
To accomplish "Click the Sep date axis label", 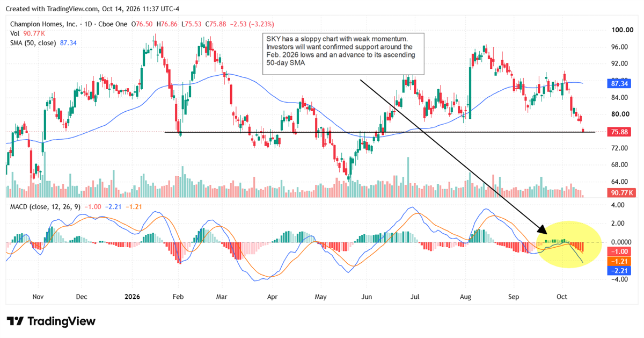I will tap(515, 297).
